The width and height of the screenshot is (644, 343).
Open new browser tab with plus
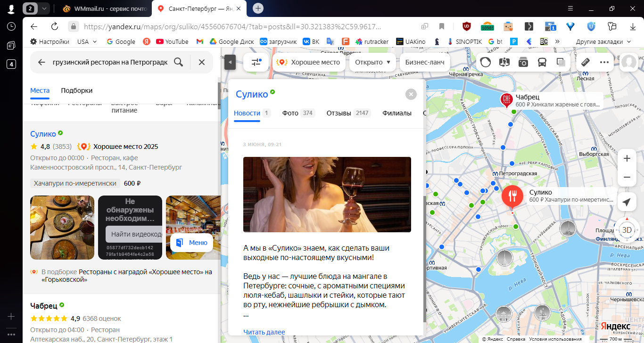(x=258, y=8)
